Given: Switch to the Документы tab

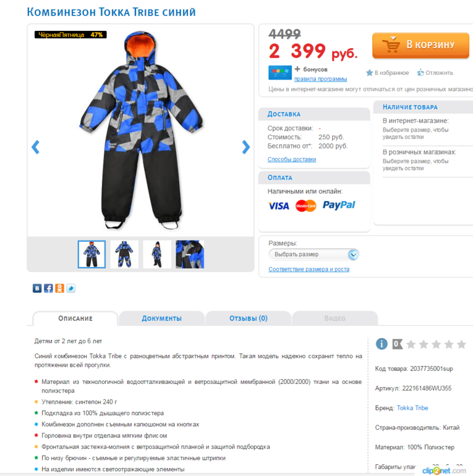Looking at the screenshot, I should tap(161, 318).
